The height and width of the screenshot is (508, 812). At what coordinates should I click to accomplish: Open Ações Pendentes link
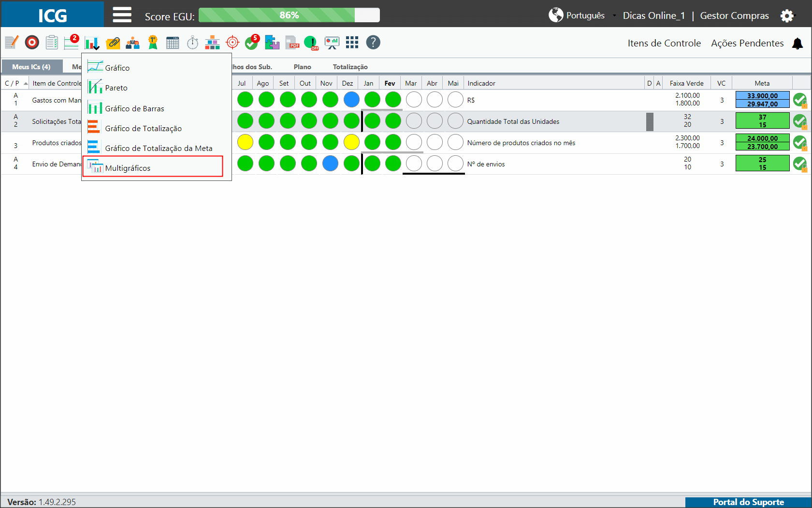pyautogui.click(x=747, y=43)
